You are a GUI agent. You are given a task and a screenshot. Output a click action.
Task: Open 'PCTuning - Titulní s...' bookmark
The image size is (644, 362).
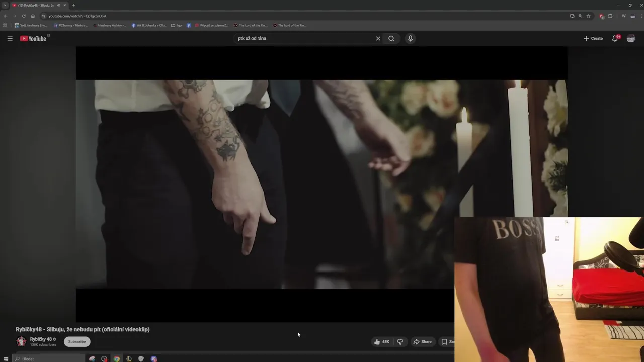(x=70, y=25)
